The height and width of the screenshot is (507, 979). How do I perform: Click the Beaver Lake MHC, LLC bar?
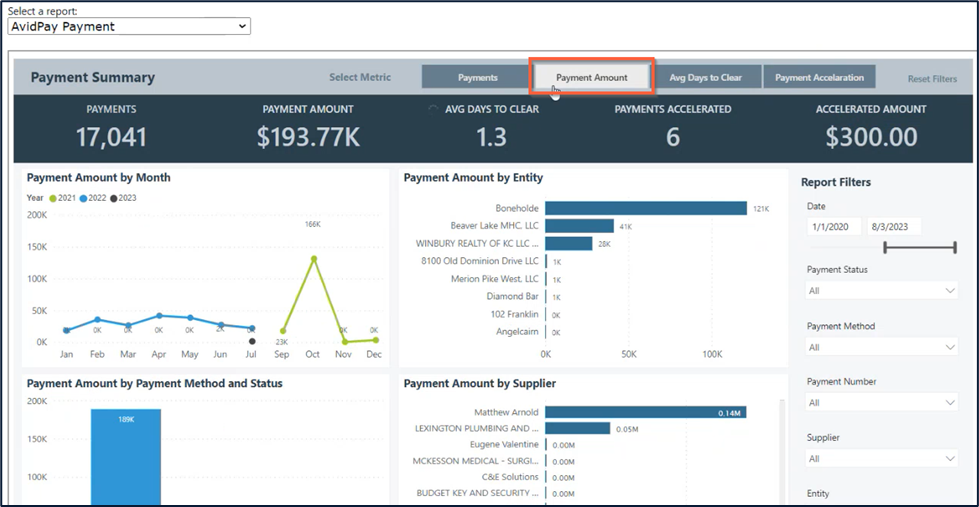point(579,226)
